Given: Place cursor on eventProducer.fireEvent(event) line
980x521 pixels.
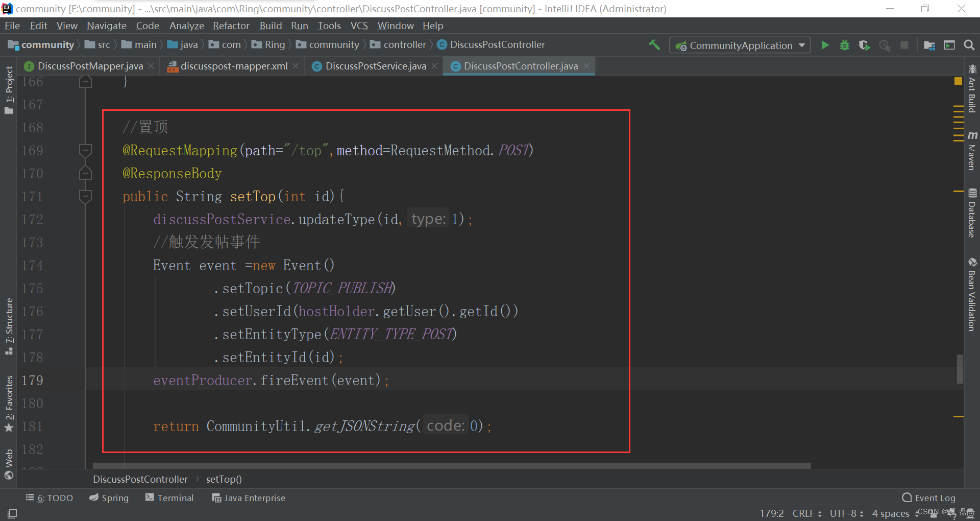Looking at the screenshot, I should click(x=271, y=381).
